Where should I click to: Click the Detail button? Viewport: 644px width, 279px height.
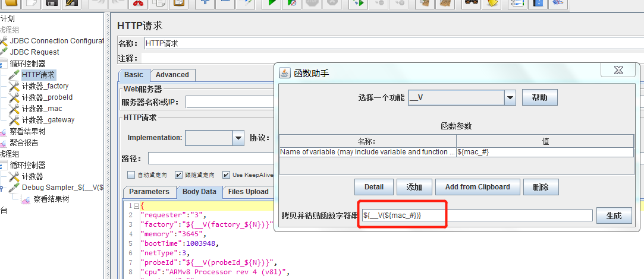coord(374,186)
